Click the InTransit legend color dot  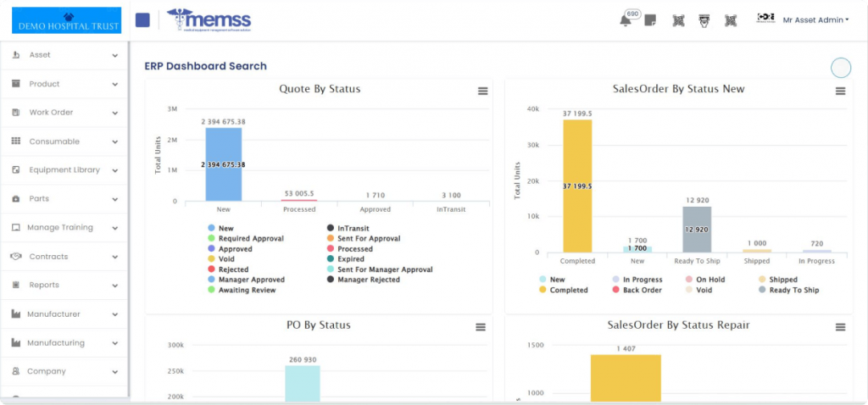point(330,228)
